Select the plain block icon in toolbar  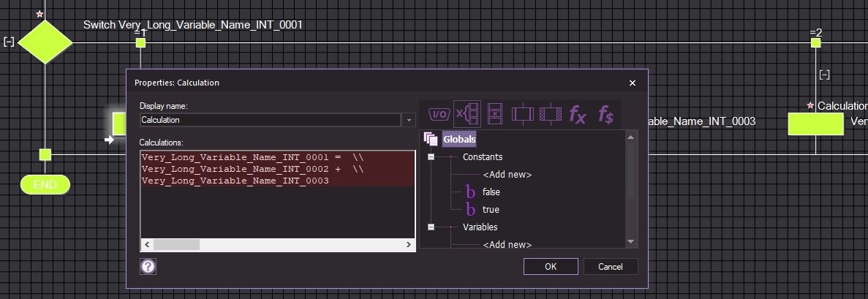[x=524, y=114]
